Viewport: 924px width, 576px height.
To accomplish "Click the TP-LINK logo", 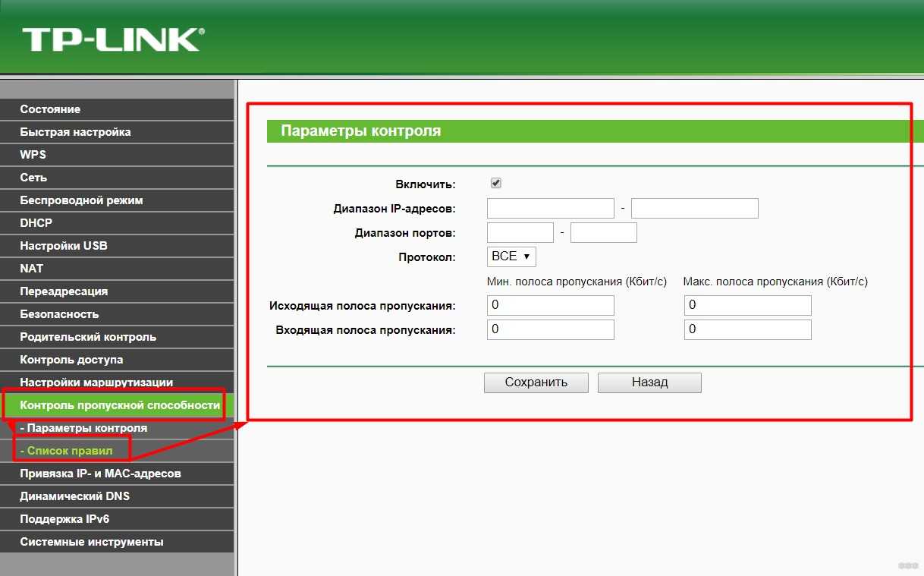I will point(114,39).
